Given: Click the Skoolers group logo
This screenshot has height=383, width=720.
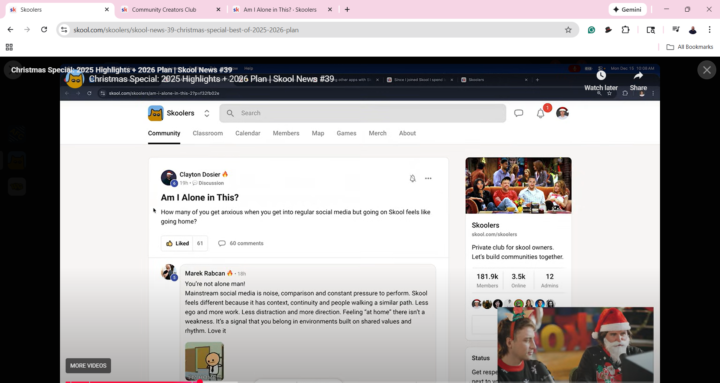Looking at the screenshot, I should 156,113.
